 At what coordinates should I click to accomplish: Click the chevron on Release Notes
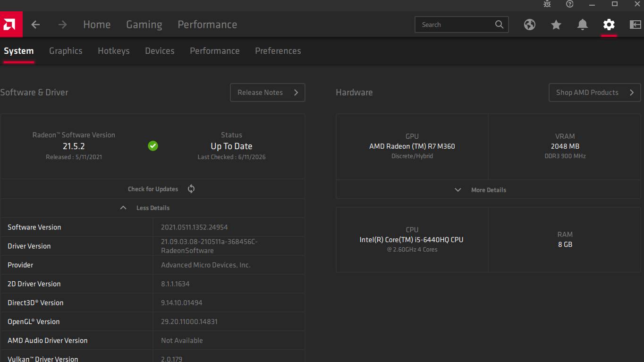point(296,93)
